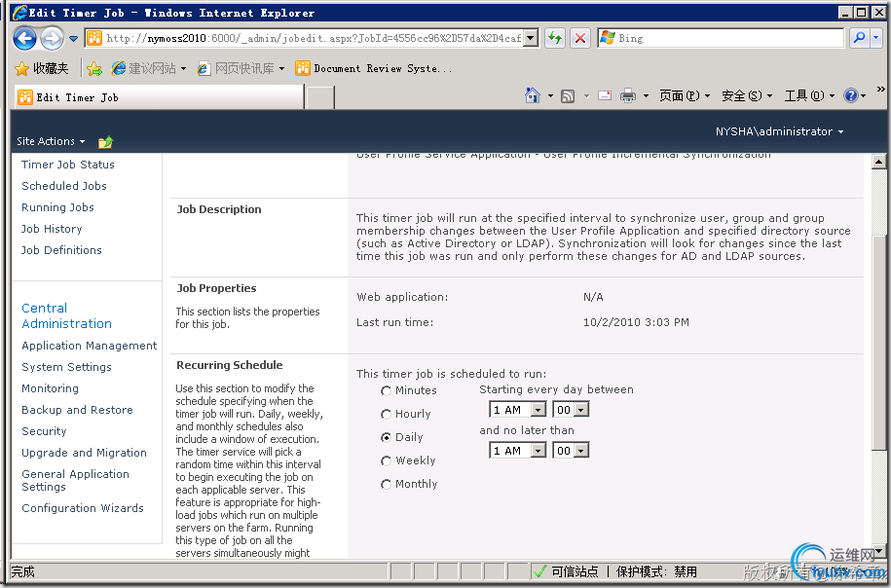Expand the address bar history dropdown
891x588 pixels.
[530, 38]
